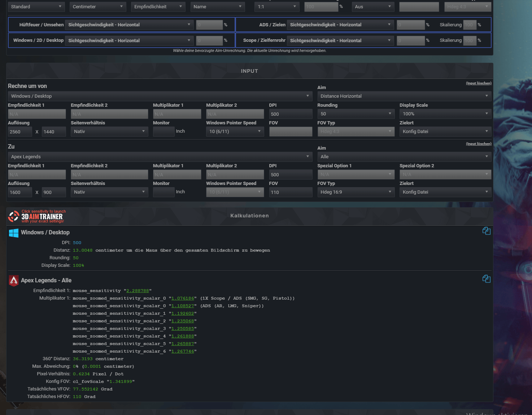Viewport: 532px width, 415px height.
Task: Click the ADS scalar value 1.108527
Action: (183, 306)
